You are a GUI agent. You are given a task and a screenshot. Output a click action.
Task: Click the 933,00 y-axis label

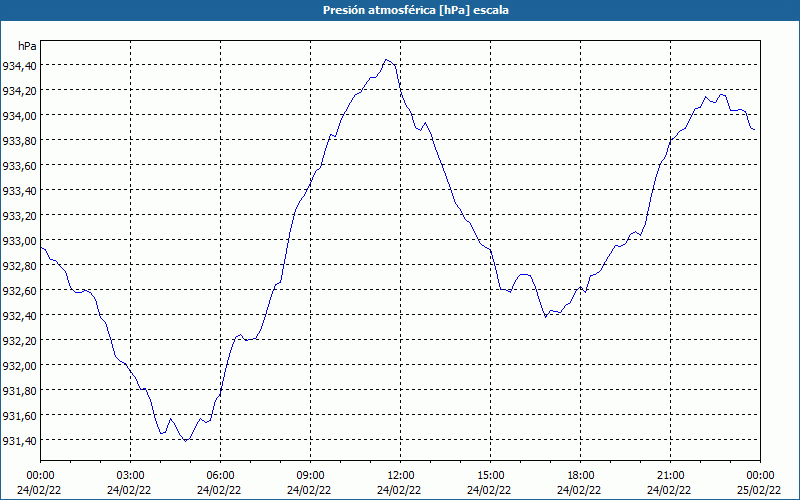click(19, 240)
